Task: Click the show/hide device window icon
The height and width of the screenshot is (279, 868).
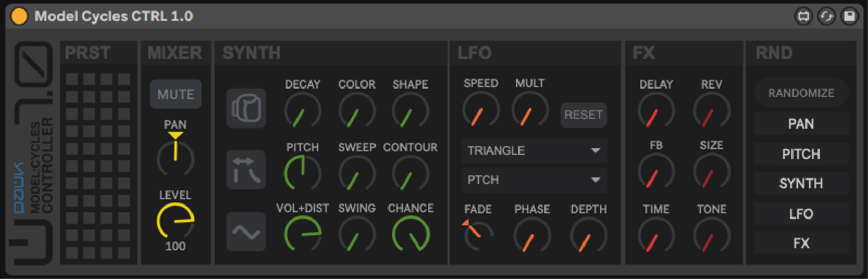Action: (x=804, y=16)
